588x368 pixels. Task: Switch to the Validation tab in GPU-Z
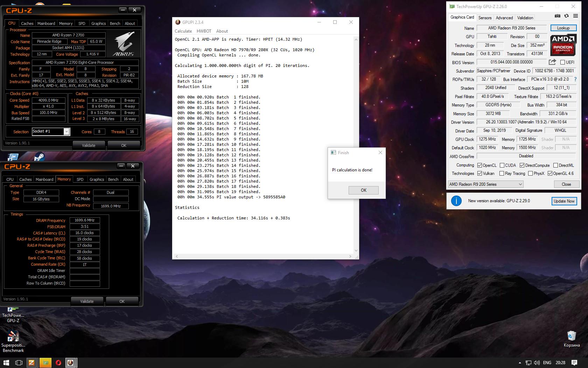coord(525,18)
